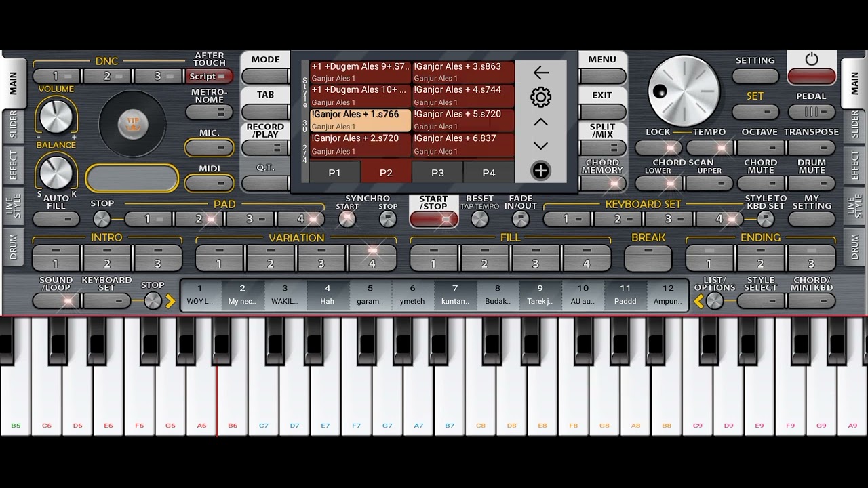Screen dimensions: 868x488
Task: Tap the RESET TAP TEMPO knob button
Action: click(x=479, y=219)
